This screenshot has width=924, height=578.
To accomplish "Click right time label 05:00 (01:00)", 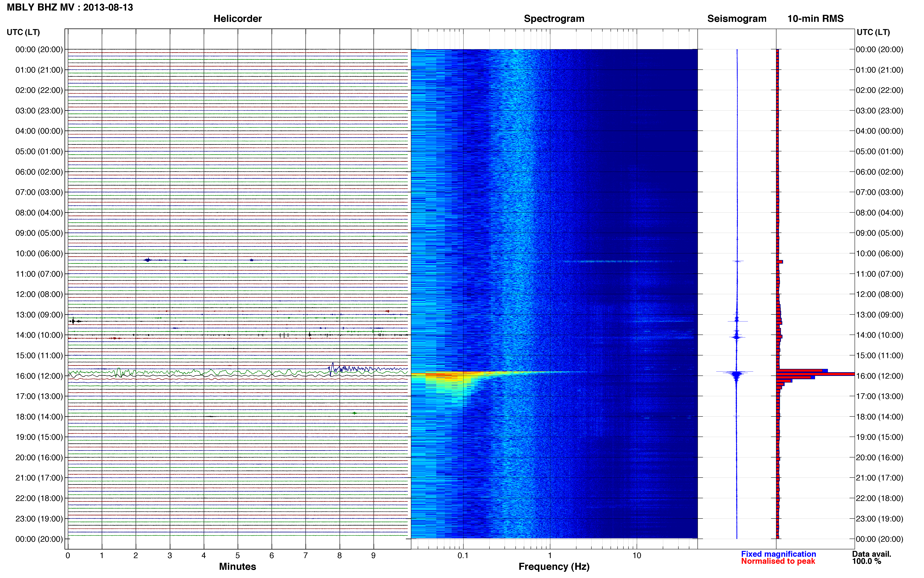I will [x=879, y=151].
